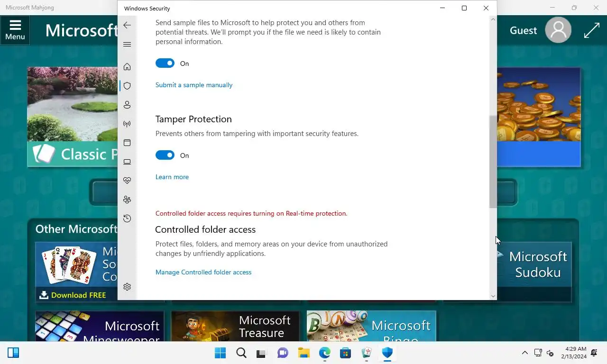This screenshot has width=607, height=364.
Task: Open Windows Start menu
Action: tap(221, 353)
